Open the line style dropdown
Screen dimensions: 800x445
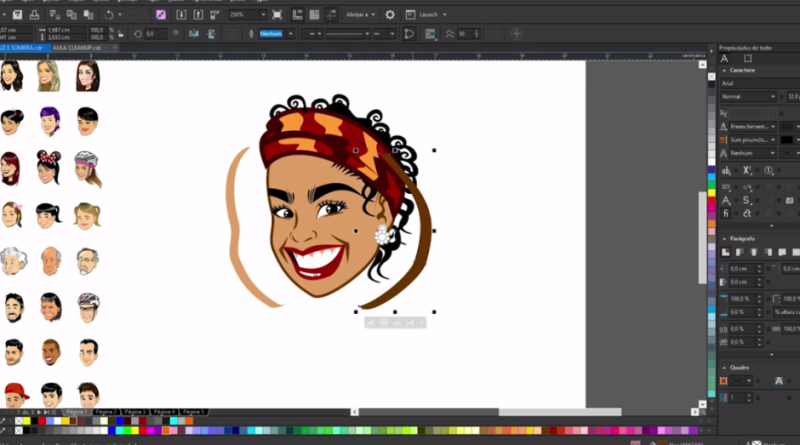pyautogui.click(x=347, y=34)
